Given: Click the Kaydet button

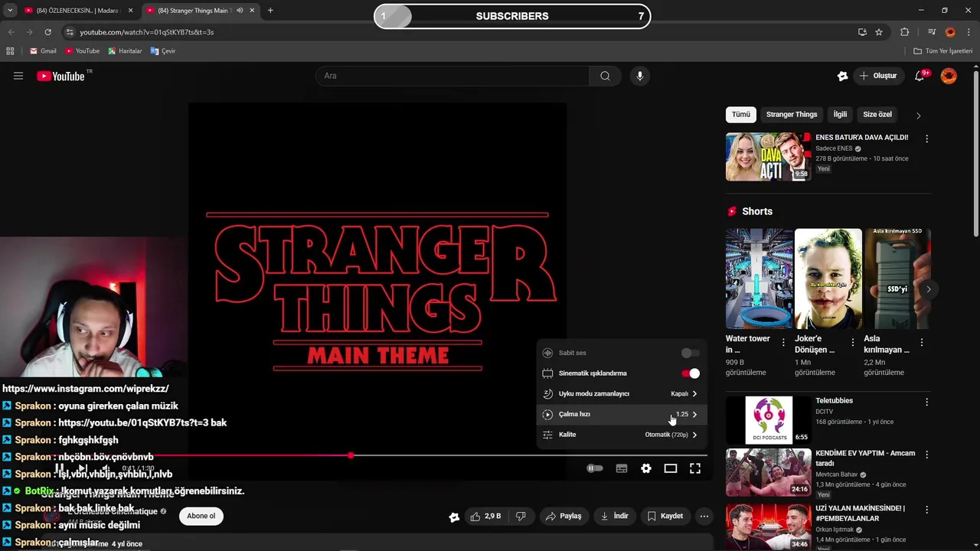Looking at the screenshot, I should [665, 517].
